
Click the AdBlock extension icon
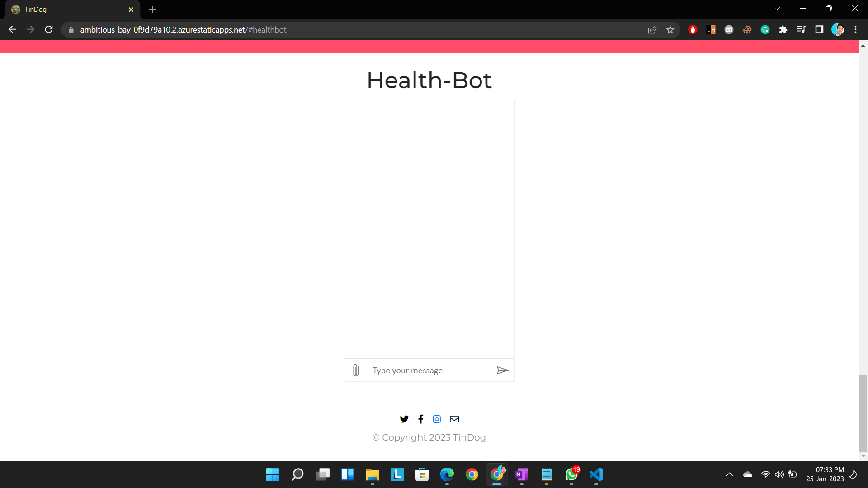[693, 29]
